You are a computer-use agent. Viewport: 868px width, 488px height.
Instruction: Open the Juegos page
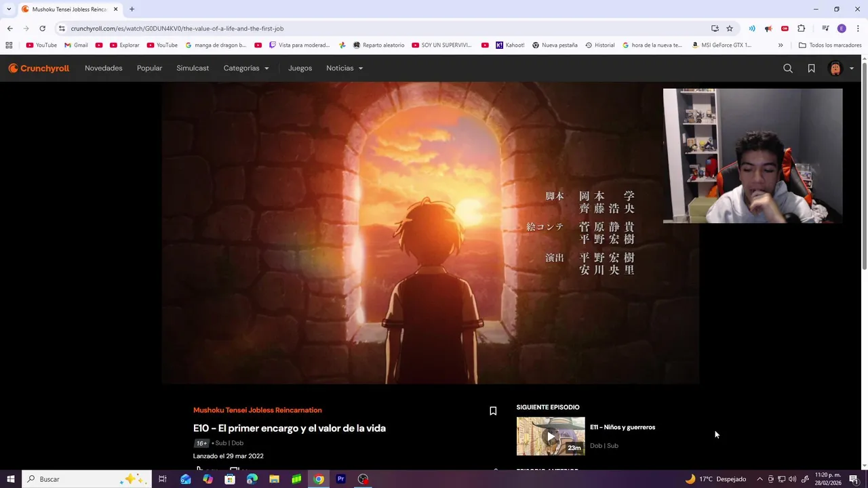300,68
